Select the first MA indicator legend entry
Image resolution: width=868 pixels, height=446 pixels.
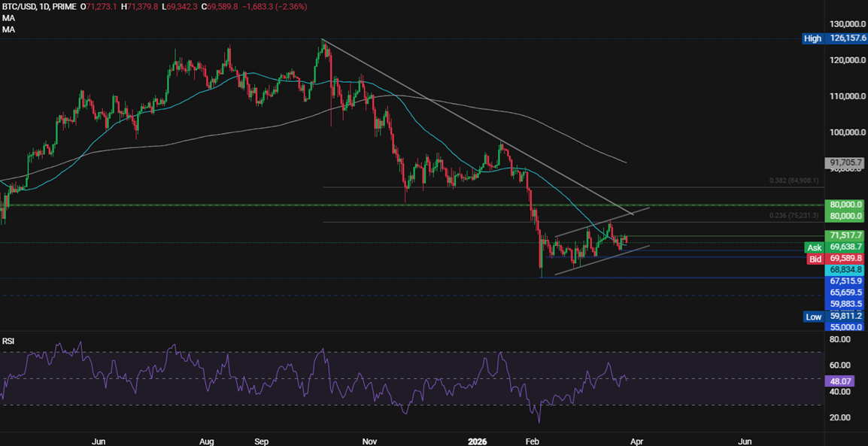click(x=8, y=18)
